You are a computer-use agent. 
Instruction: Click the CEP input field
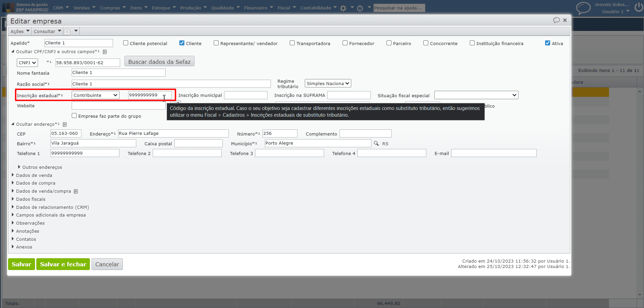66,133
